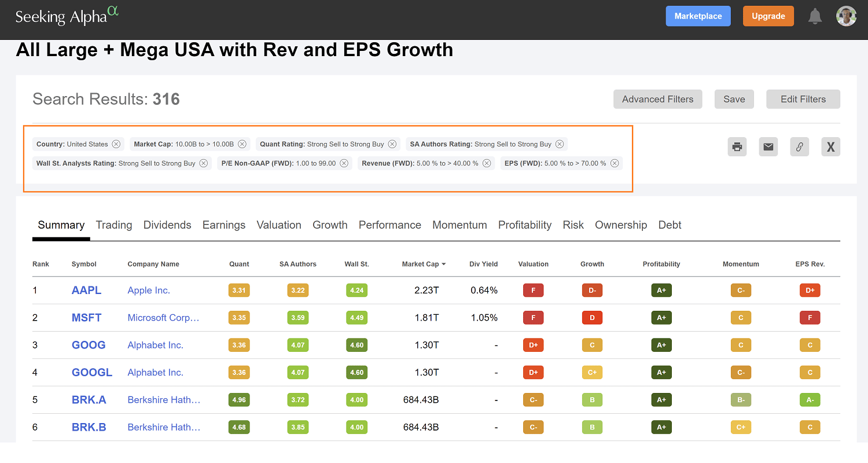Select the Growth tab
Viewport: 868px width, 463px height.
[330, 225]
